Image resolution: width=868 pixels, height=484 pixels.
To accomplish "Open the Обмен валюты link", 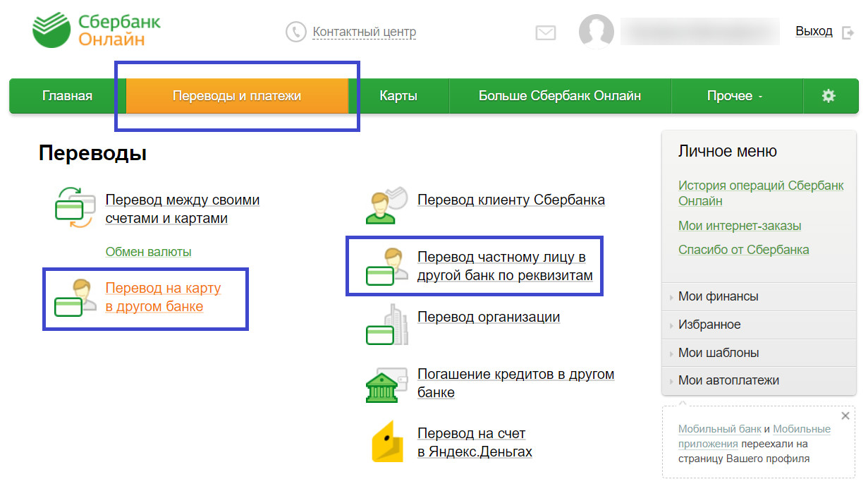I will pos(148,252).
